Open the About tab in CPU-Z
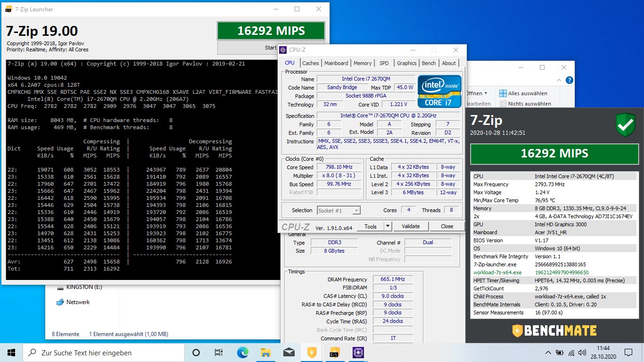The width and height of the screenshot is (644, 362). [x=449, y=63]
